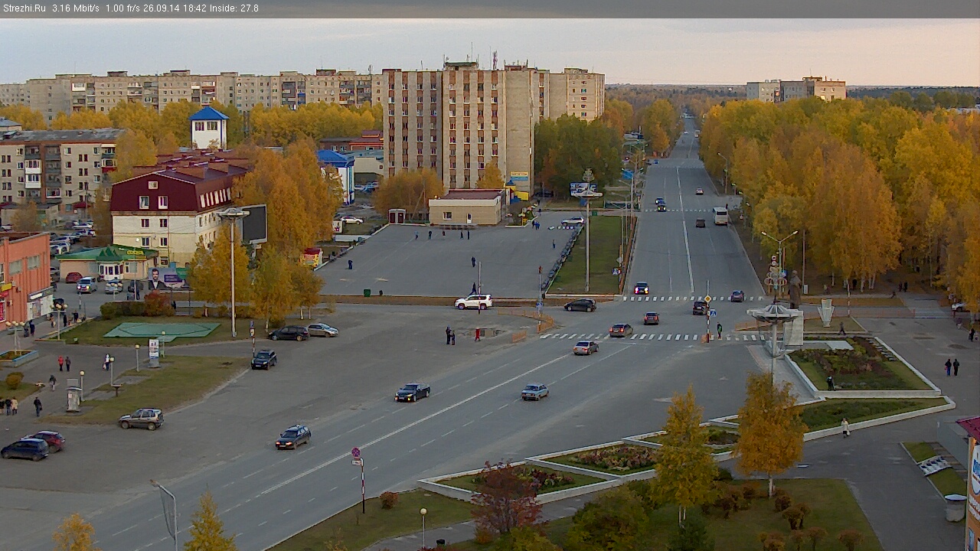Select the Inside: 27.8 temperature reading

point(234,8)
